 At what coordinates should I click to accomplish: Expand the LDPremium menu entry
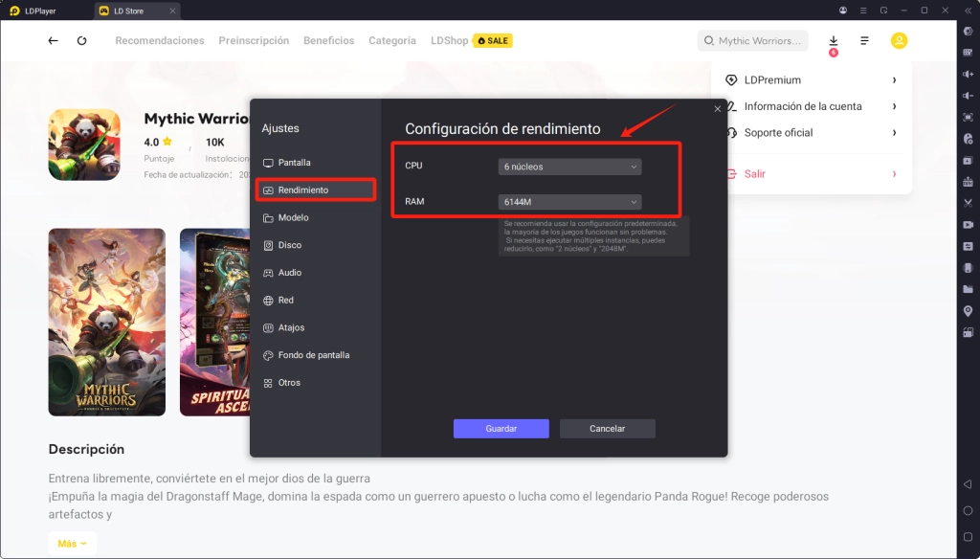coord(811,80)
